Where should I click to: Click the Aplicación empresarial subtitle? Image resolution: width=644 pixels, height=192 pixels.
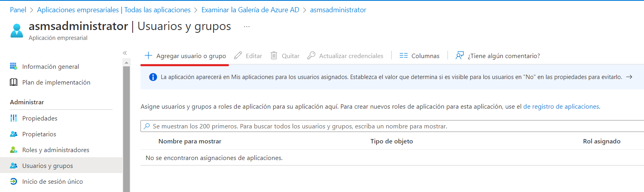point(58,38)
